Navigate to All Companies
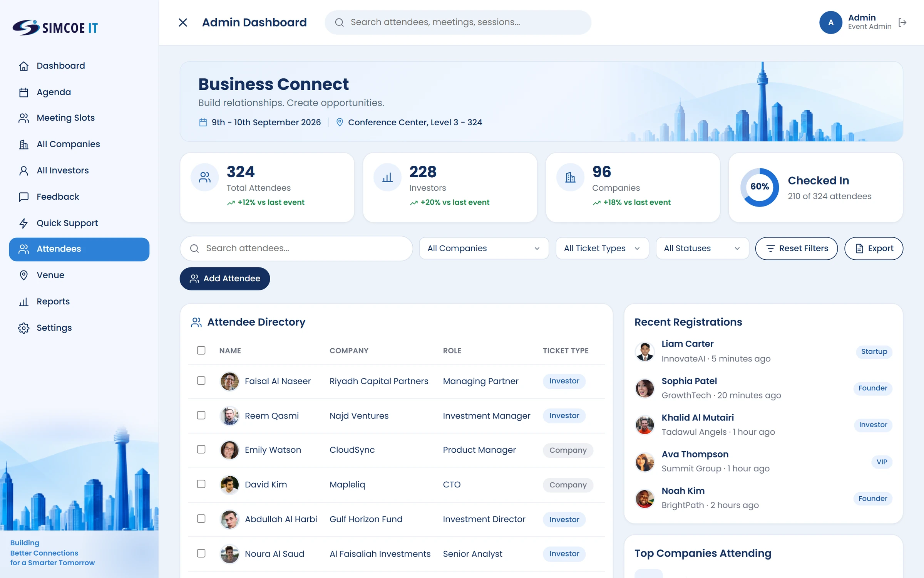This screenshot has width=924, height=578. point(79,144)
